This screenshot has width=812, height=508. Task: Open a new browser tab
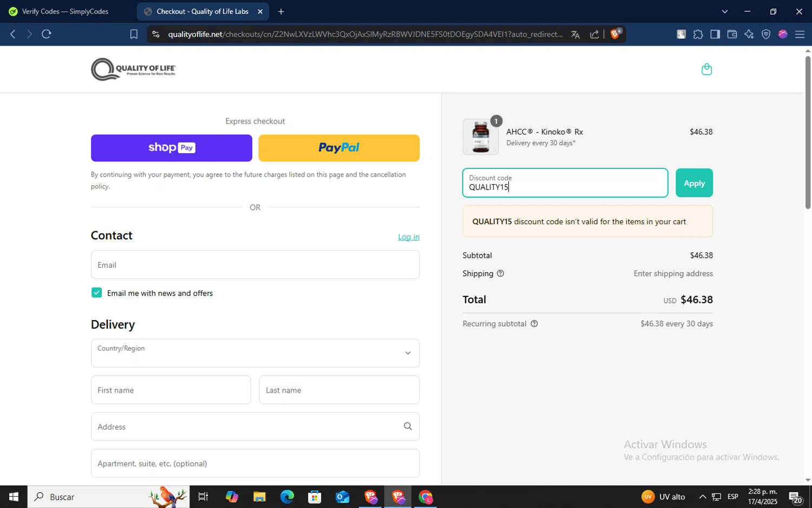pos(281,11)
